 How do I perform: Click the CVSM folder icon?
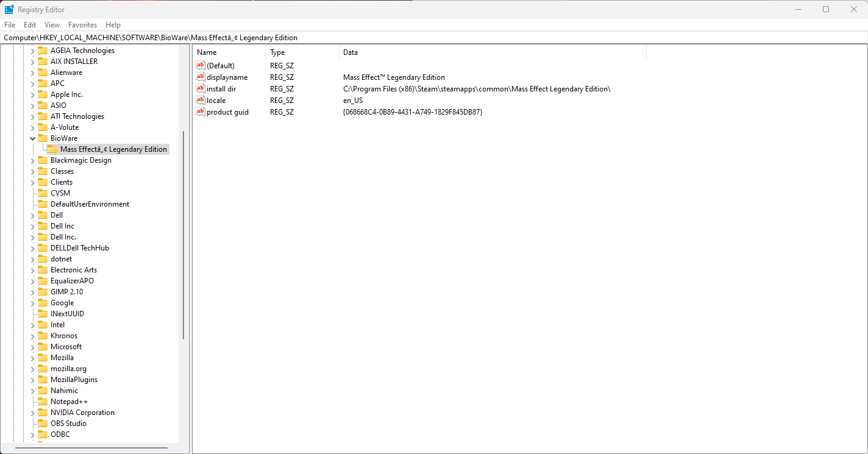point(43,193)
